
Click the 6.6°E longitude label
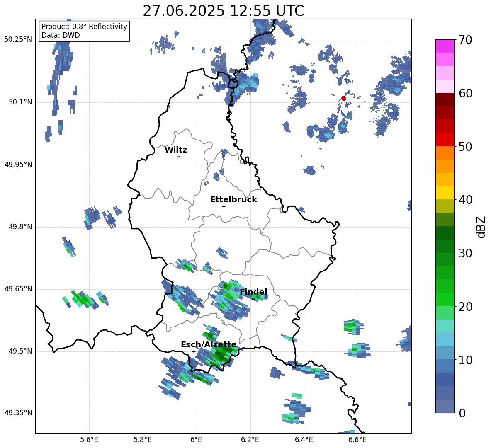pyautogui.click(x=357, y=440)
